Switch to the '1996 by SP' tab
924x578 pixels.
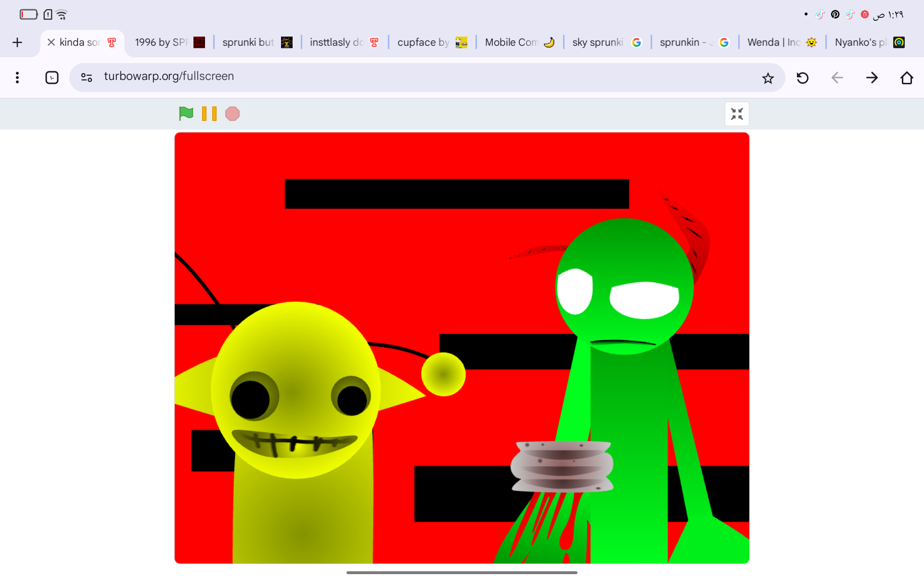tap(161, 42)
